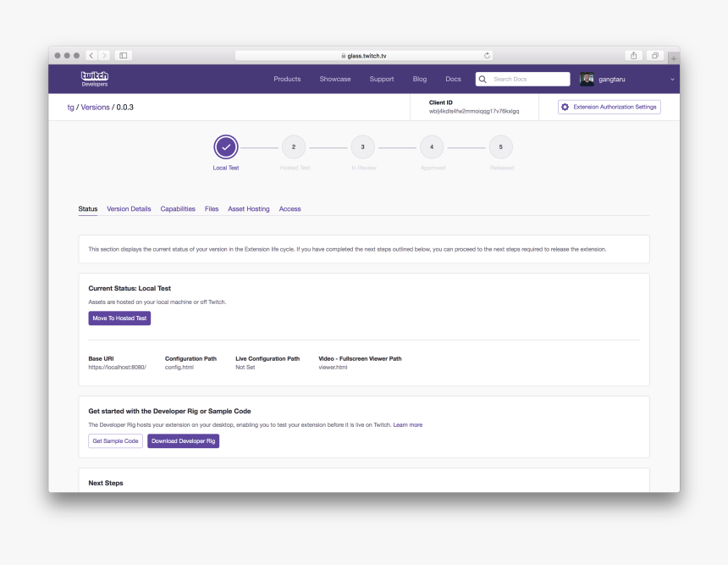Image resolution: width=728 pixels, height=565 pixels.
Task: Click the viewer.html viewer path value
Action: pyautogui.click(x=333, y=367)
